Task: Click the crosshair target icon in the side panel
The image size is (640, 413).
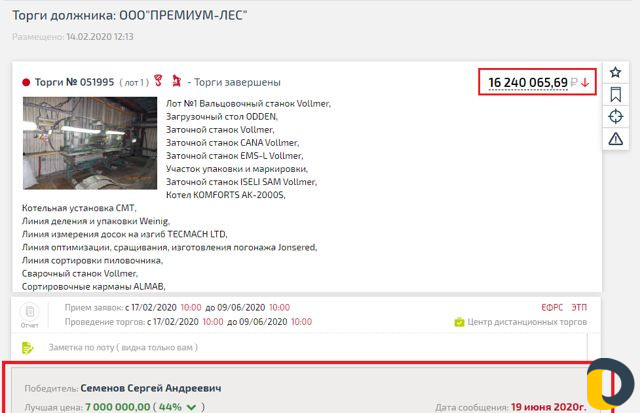Action: 616,116
